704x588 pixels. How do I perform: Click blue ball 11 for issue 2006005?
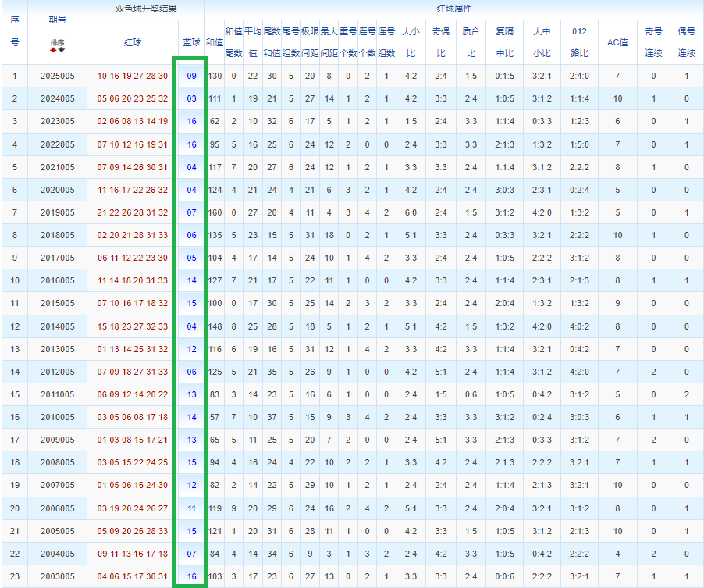pos(191,508)
